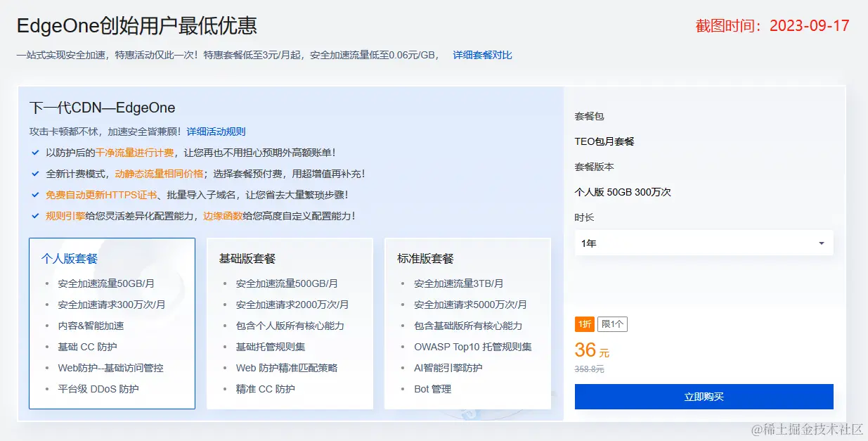Click 安全加速流量500GB/月 item
The height and width of the screenshot is (441, 868).
287,283
